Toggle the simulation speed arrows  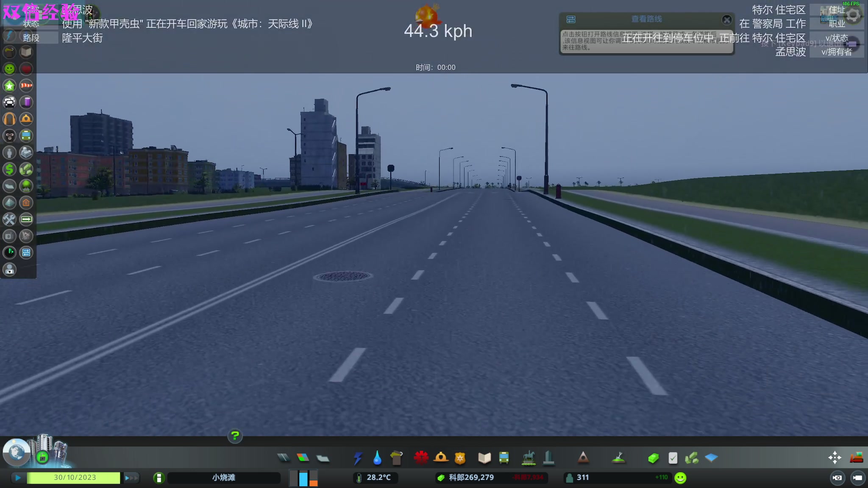[x=131, y=478]
